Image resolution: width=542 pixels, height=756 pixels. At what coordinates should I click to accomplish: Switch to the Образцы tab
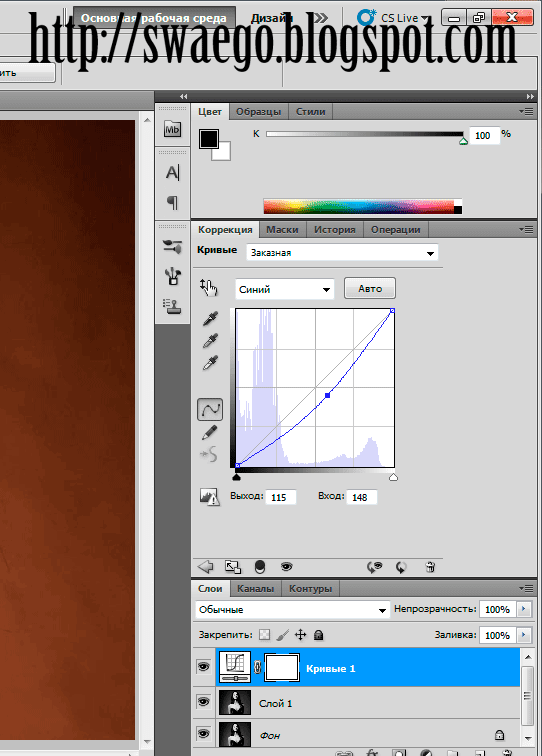pos(258,111)
